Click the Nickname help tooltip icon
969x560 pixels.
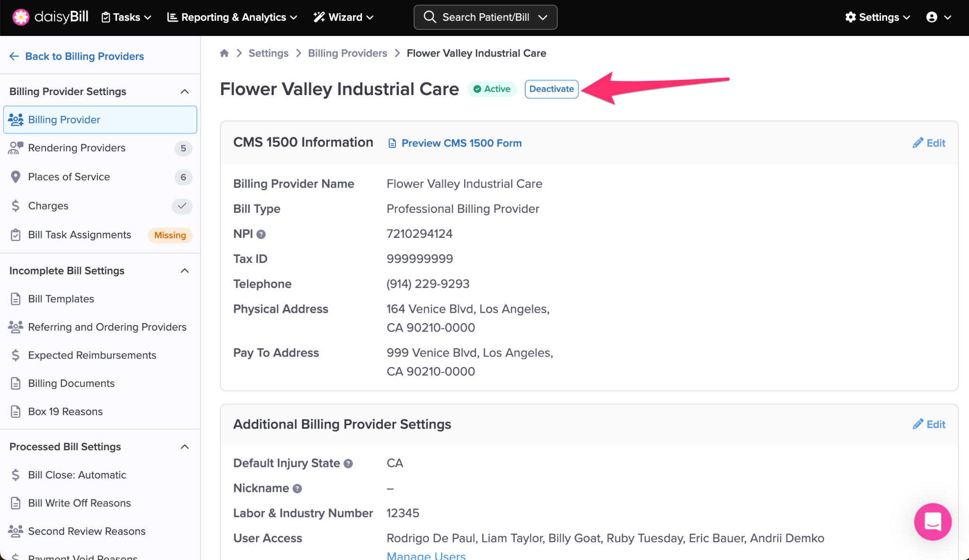coord(297,489)
